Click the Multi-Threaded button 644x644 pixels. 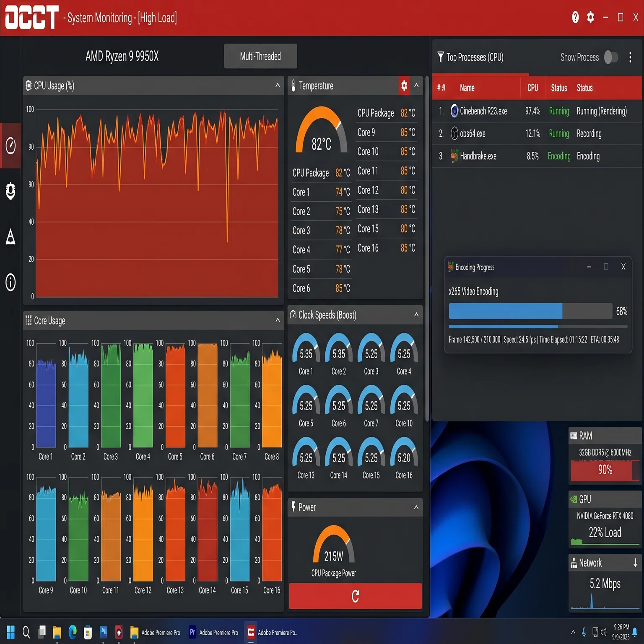pyautogui.click(x=260, y=56)
